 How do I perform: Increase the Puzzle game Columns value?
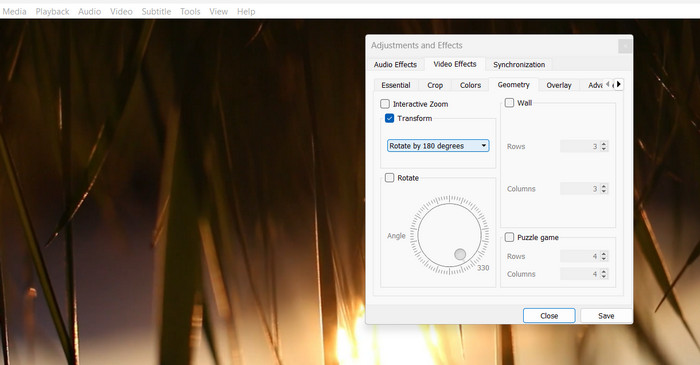[604, 271]
